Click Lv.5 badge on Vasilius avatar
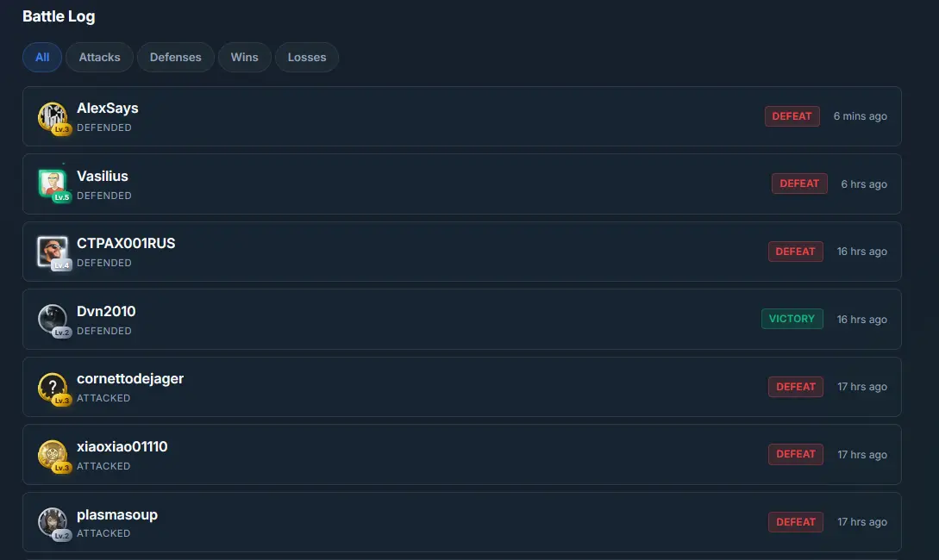Image resolution: width=939 pixels, height=560 pixels. click(62, 196)
